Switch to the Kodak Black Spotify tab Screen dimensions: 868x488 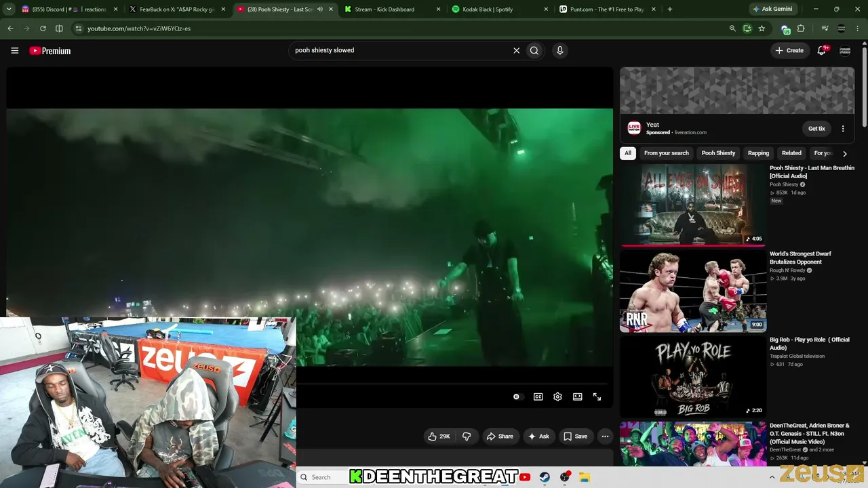click(x=500, y=9)
